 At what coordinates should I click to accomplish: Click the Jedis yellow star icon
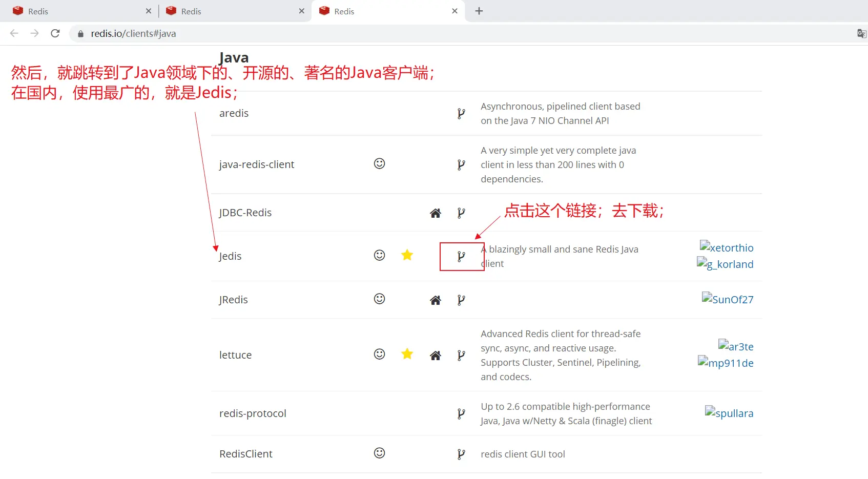pyautogui.click(x=407, y=255)
